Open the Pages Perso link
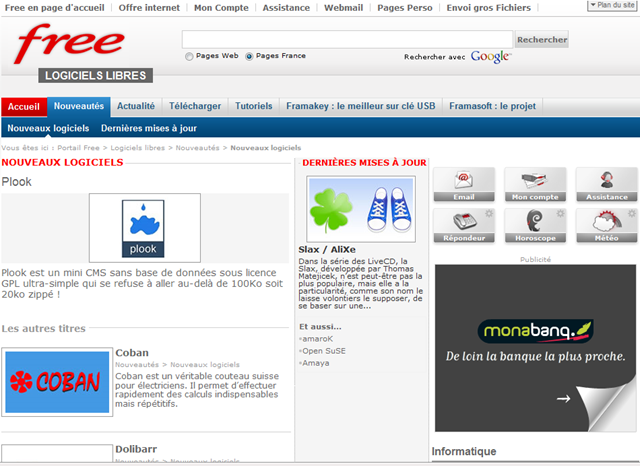Image resolution: width=640 pixels, height=466 pixels. coord(405,8)
